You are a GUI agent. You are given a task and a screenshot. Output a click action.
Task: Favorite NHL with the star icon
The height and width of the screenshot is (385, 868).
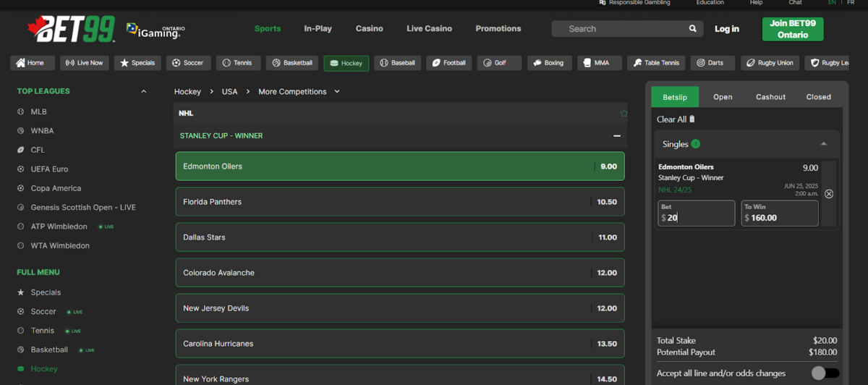coord(624,114)
